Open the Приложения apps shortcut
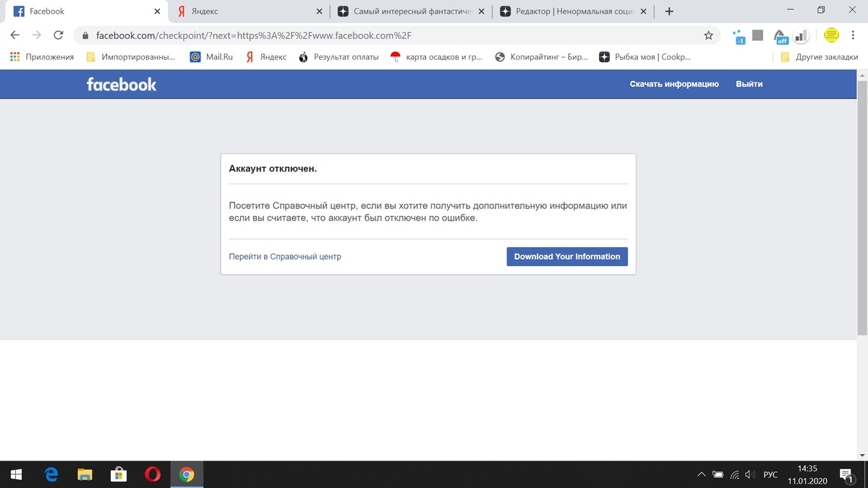The height and width of the screenshot is (488, 868). point(42,56)
